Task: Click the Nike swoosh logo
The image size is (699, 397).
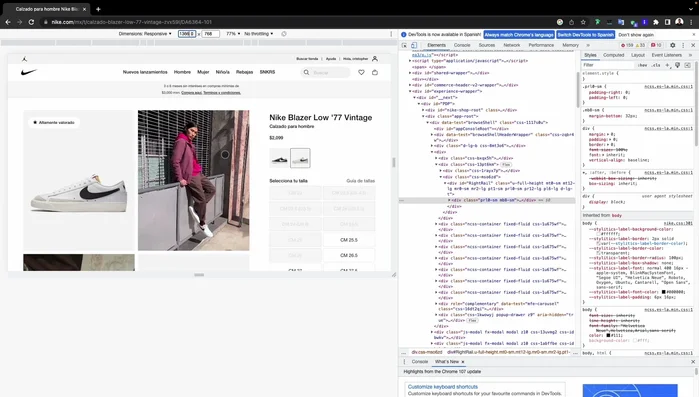Action: [29, 72]
